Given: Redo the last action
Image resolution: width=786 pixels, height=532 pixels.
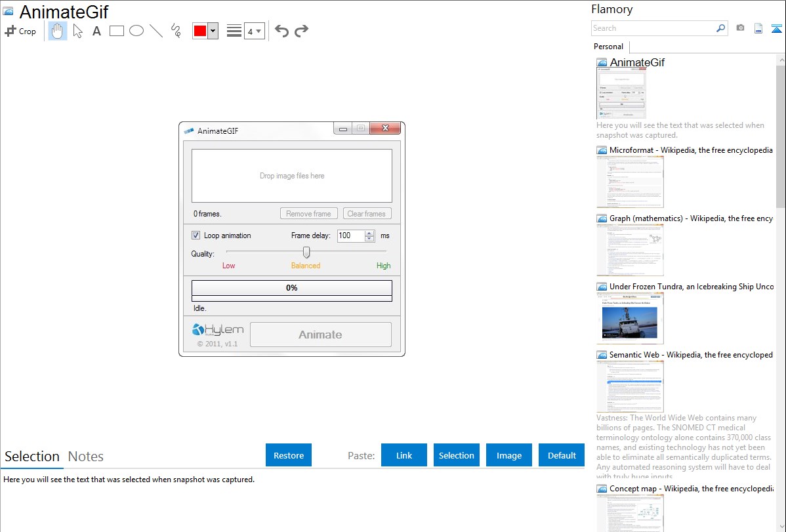Looking at the screenshot, I should click(x=301, y=31).
